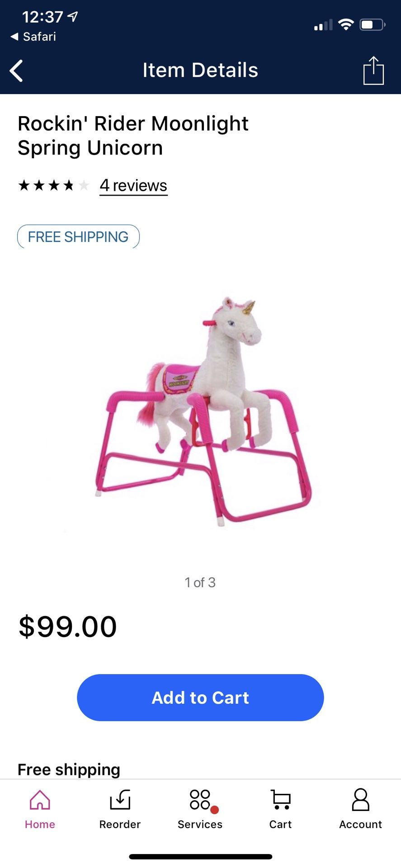Add to Cart button

200,698
